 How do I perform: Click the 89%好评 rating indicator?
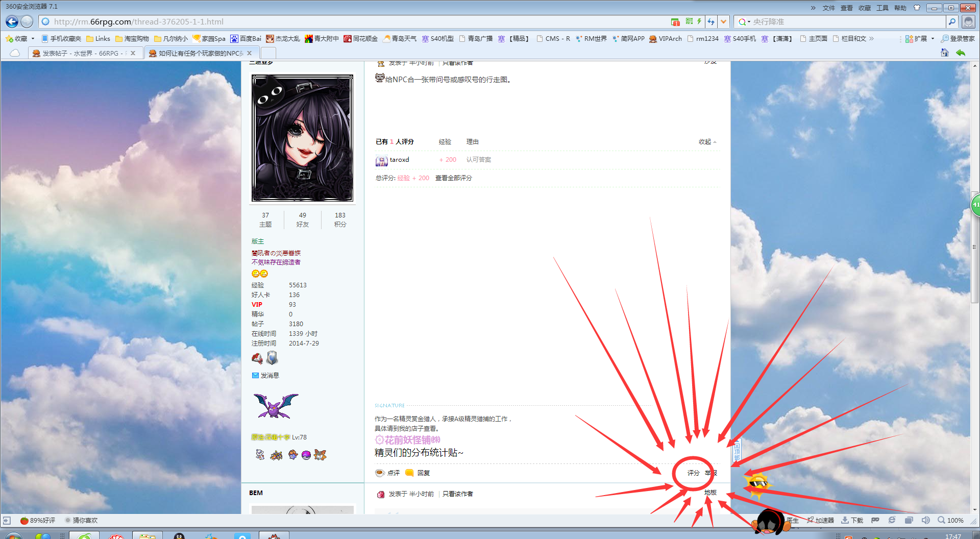coord(38,521)
